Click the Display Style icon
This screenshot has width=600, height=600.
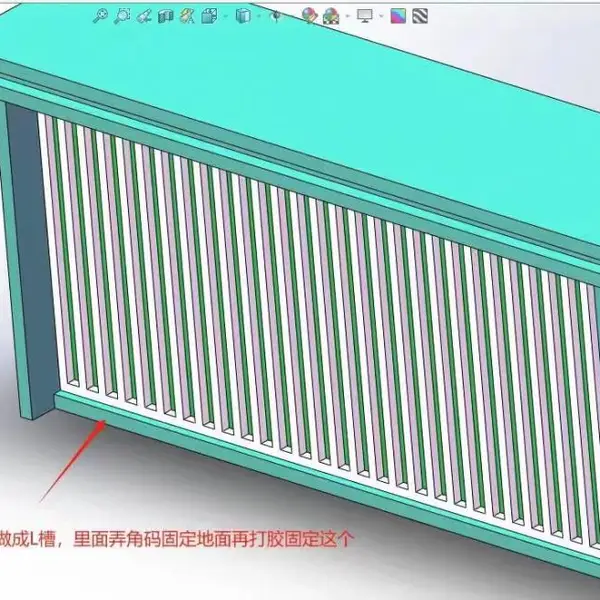243,16
